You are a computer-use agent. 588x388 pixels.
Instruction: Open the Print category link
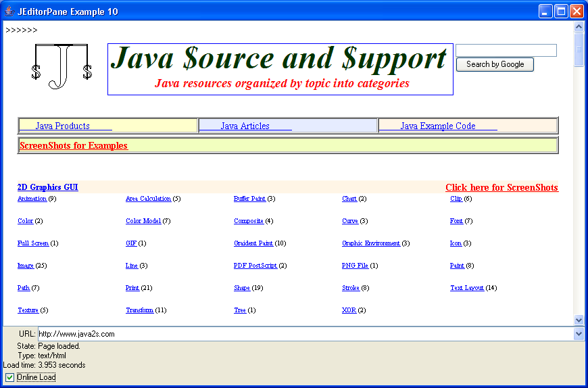pos(132,288)
